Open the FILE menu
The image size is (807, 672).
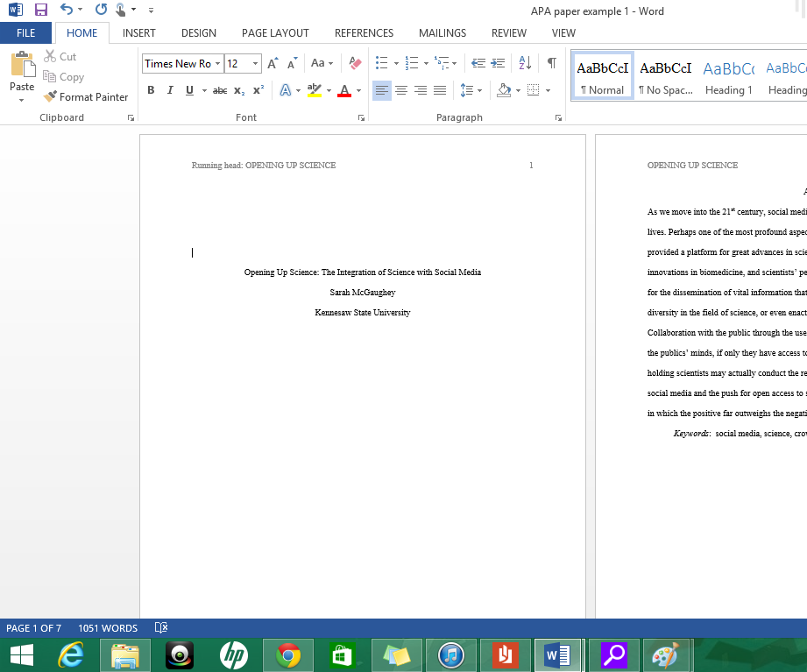point(26,32)
